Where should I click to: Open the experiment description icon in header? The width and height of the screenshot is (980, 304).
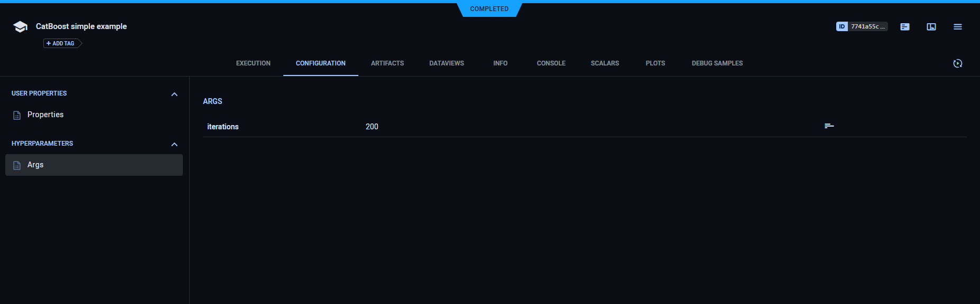[904, 27]
